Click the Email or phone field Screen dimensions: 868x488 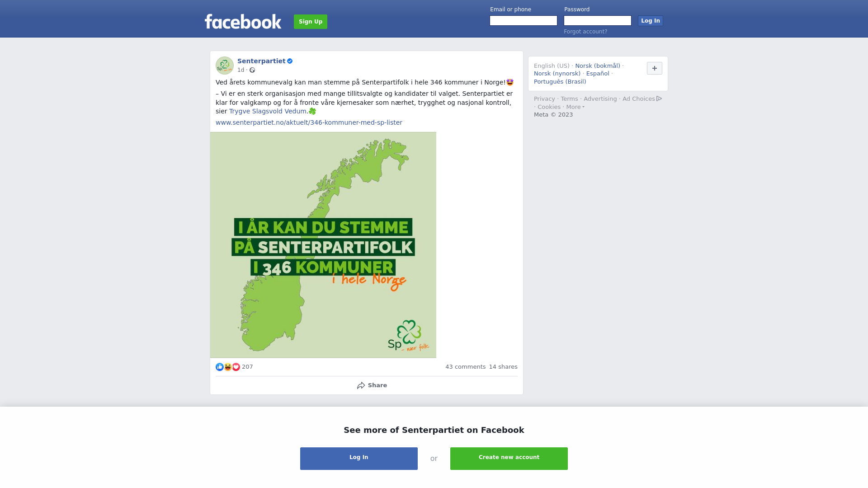click(x=524, y=21)
